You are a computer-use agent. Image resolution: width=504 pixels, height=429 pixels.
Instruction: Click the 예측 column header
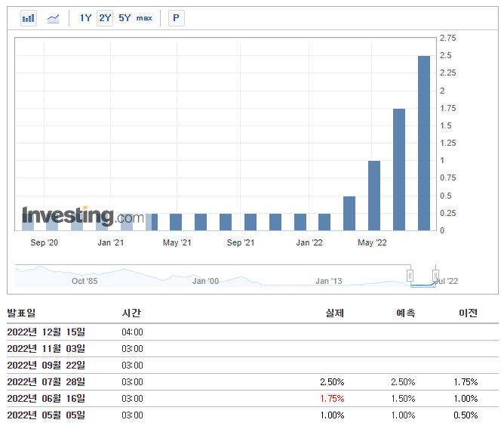click(x=406, y=313)
